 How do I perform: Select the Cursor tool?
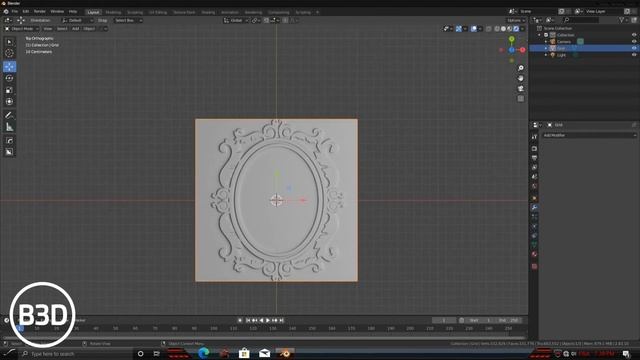coord(9,53)
